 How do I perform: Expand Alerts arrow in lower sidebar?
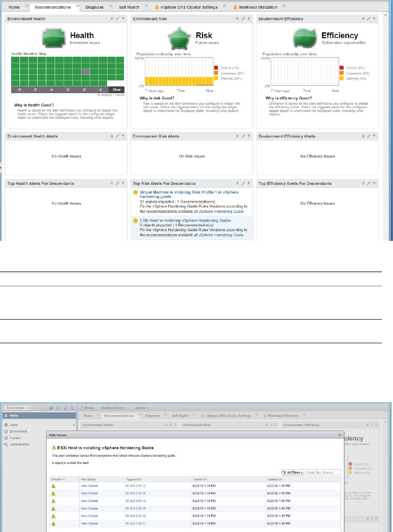73,425
